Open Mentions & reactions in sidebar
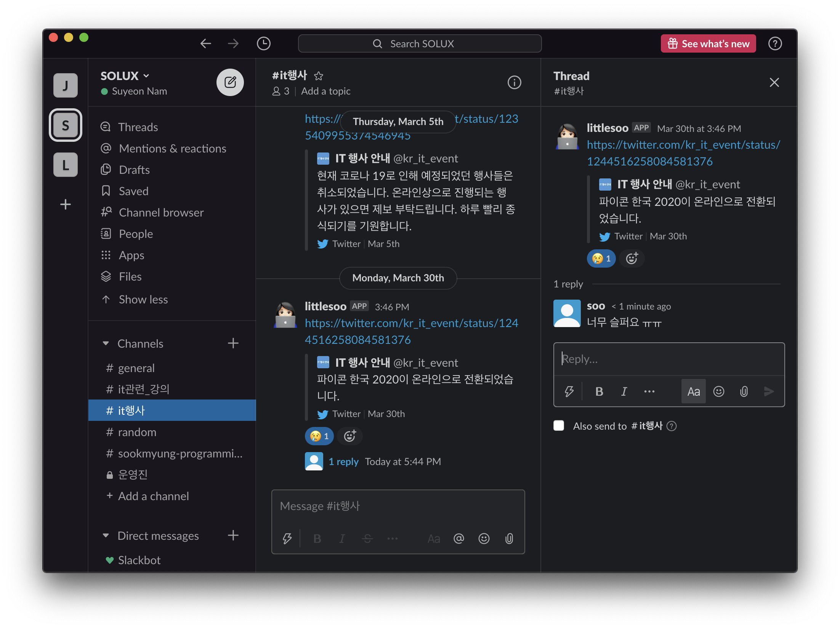Viewport: 840px width, 629px height. coord(172,148)
